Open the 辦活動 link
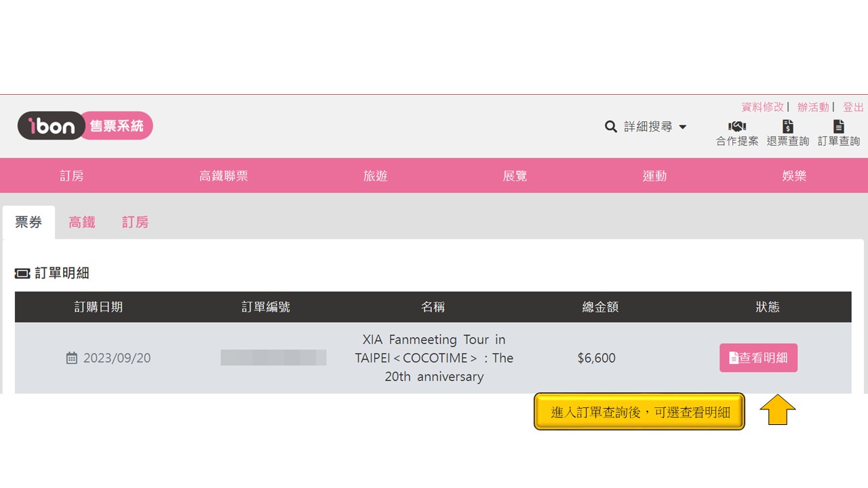The height and width of the screenshot is (488, 868). click(x=813, y=107)
